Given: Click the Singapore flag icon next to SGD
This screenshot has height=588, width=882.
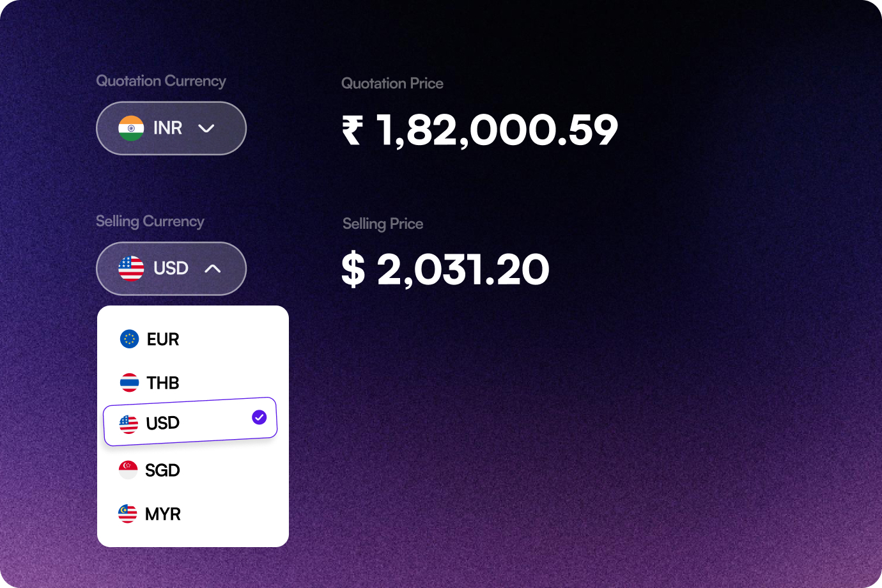Looking at the screenshot, I should pos(128,470).
